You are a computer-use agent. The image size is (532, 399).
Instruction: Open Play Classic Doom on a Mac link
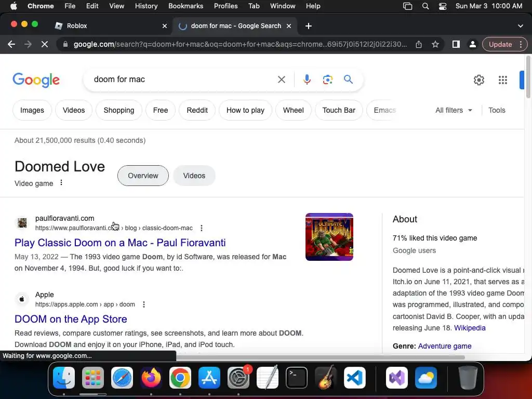click(x=120, y=243)
